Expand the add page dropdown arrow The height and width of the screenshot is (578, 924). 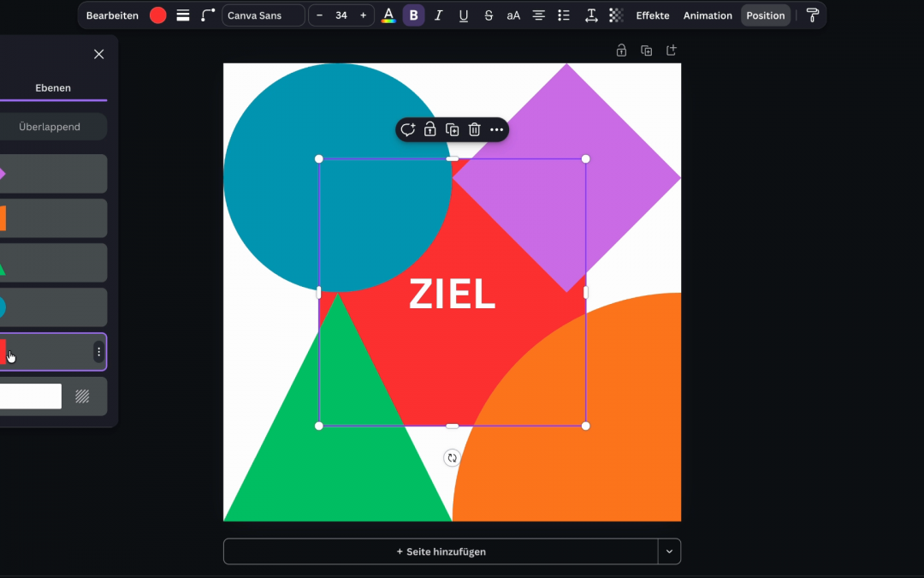(669, 551)
